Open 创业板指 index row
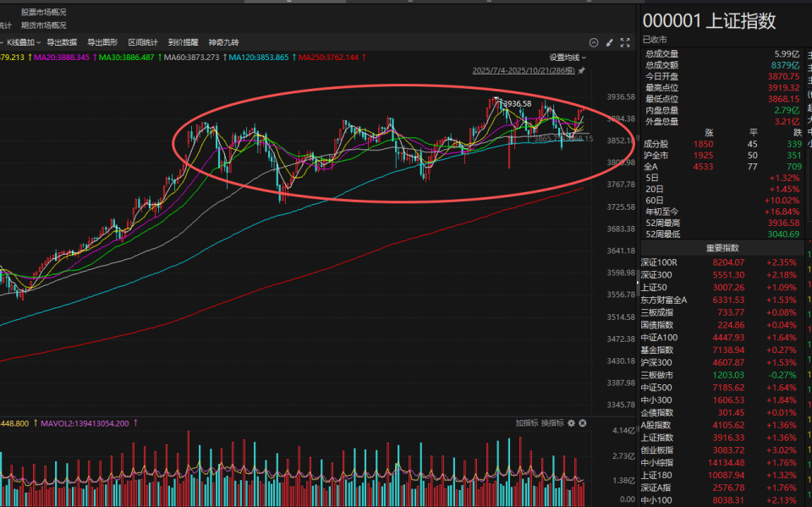Viewport: 812px width, 507px height. click(721, 450)
